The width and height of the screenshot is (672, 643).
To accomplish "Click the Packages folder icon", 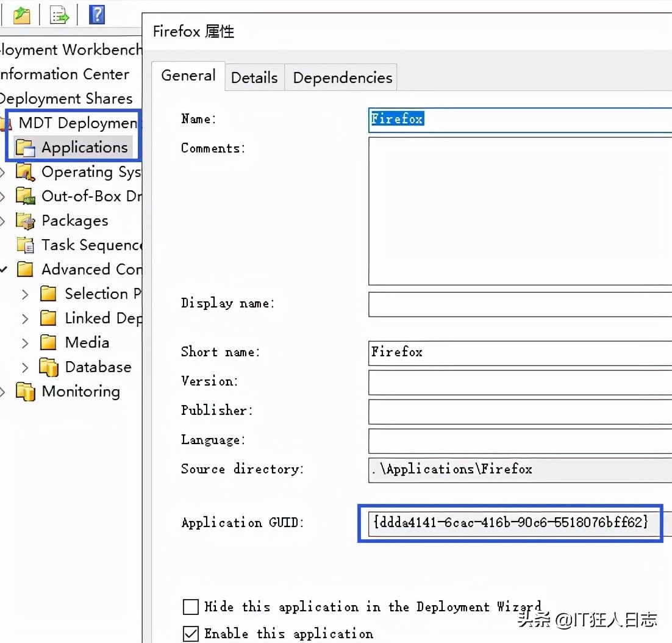I will (x=25, y=221).
